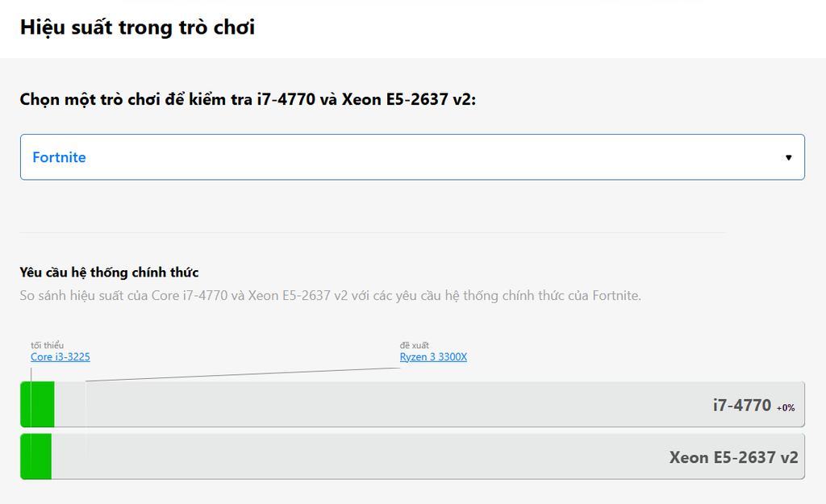Click the 'Chọn một trò chơi' prompt heading
Viewport: 826px width, 504px height.
click(248, 99)
